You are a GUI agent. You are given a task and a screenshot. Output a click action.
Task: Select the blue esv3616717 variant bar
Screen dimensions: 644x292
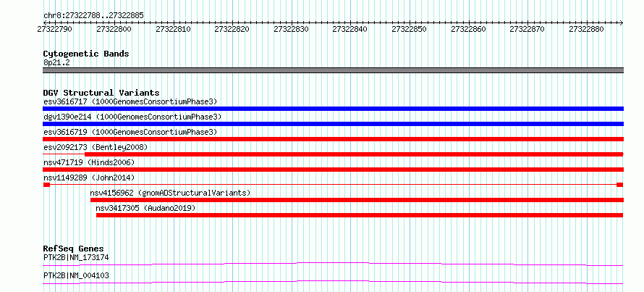coord(333,109)
